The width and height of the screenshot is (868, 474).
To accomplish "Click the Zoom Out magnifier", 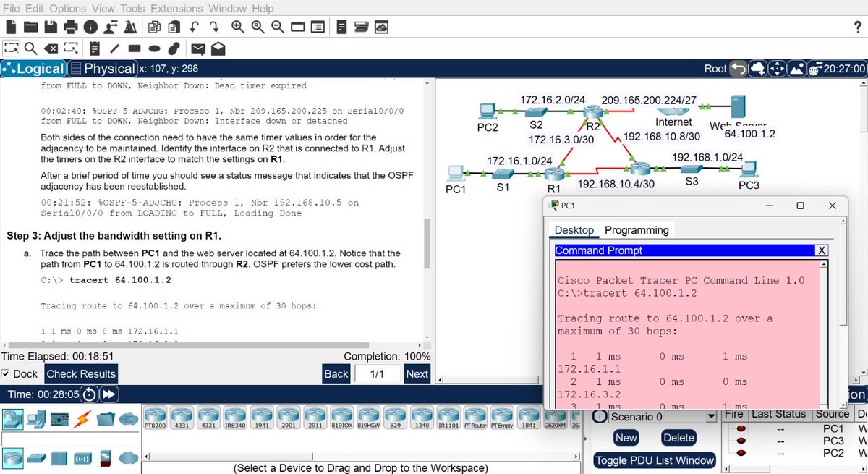I will (277, 27).
